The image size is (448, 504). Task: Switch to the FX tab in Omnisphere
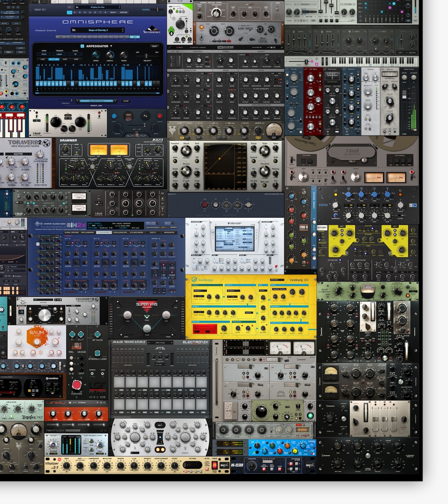(x=124, y=37)
